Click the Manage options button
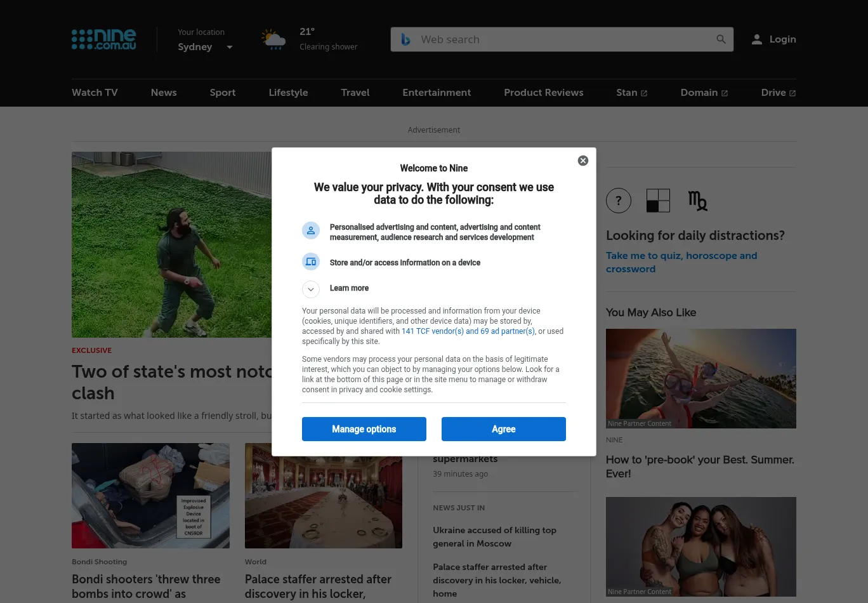 pos(364,429)
